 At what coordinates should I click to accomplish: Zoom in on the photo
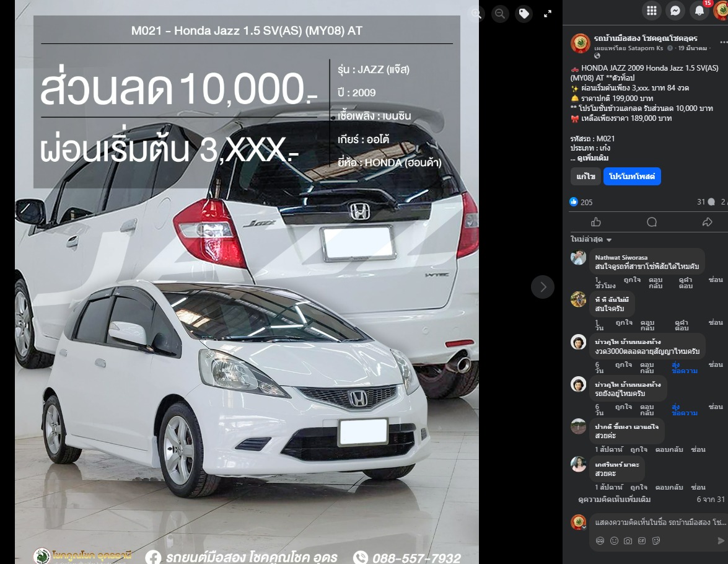coord(476,14)
